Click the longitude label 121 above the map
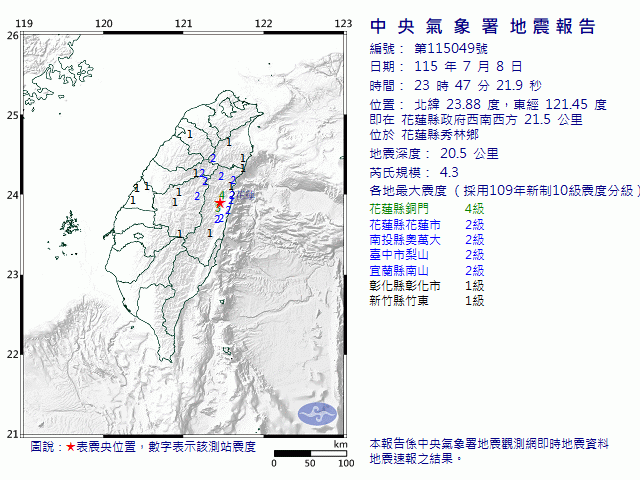The height and width of the screenshot is (480, 640). coord(183,23)
